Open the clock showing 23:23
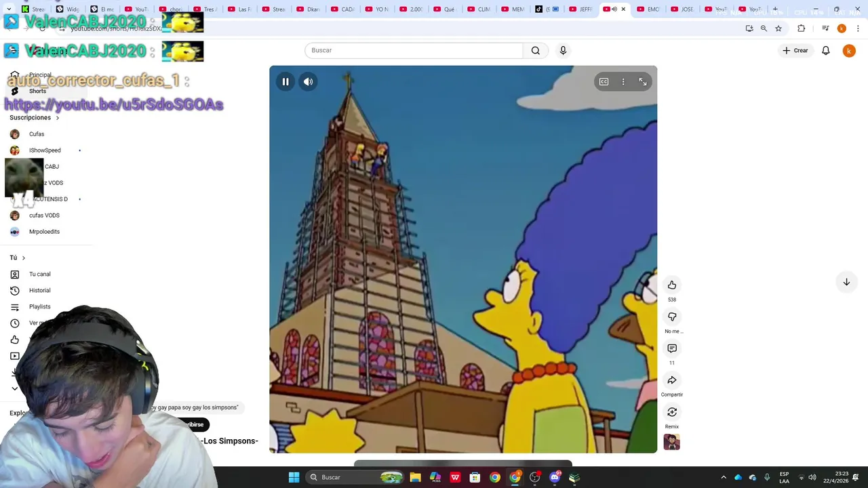This screenshot has height=488, width=868. (836, 477)
